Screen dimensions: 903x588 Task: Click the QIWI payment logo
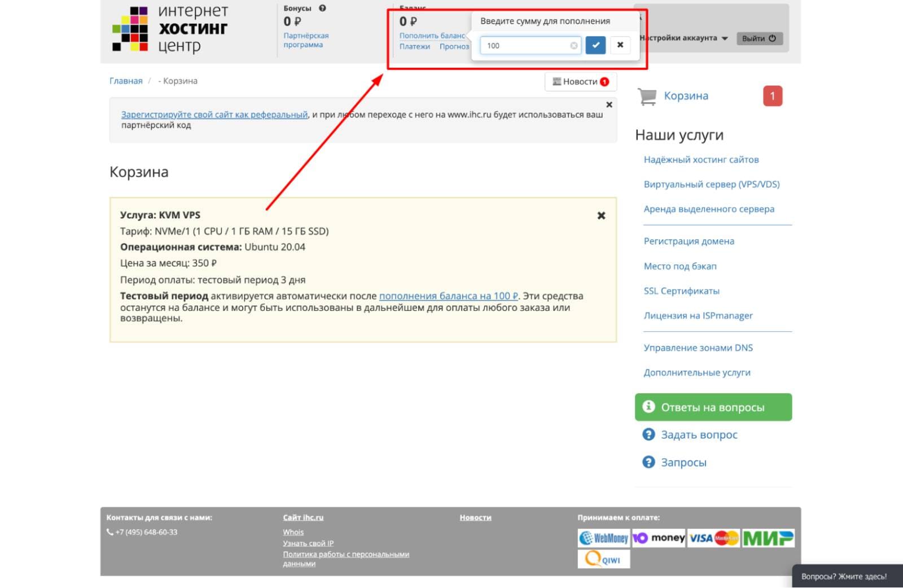coord(603,559)
